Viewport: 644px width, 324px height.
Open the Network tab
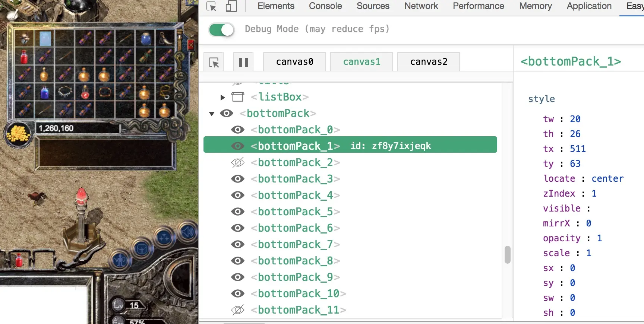tap(421, 6)
